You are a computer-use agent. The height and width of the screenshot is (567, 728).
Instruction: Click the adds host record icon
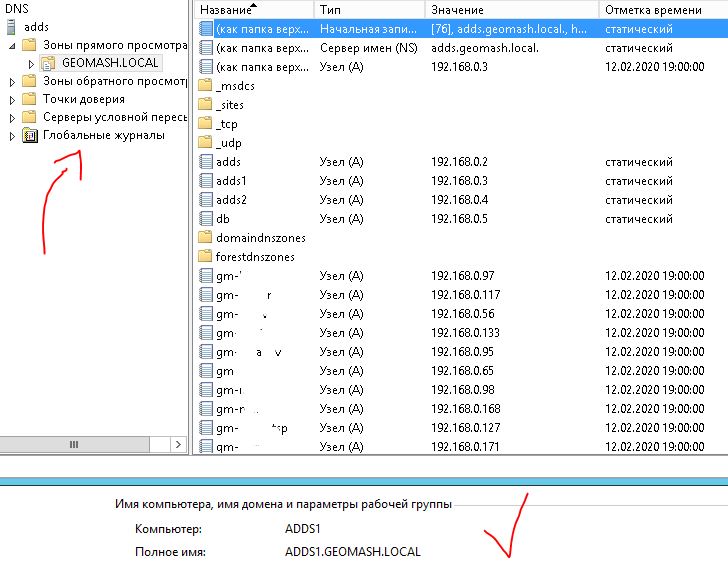(206, 162)
